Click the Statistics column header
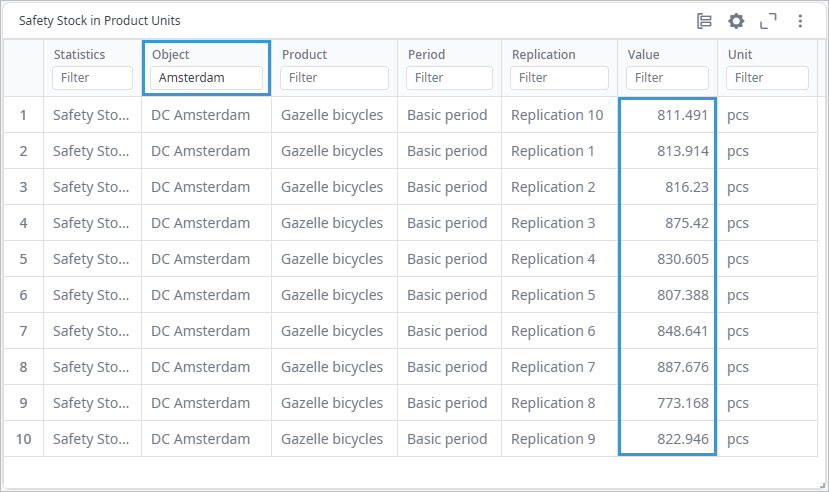This screenshot has height=492, width=829. pos(79,54)
